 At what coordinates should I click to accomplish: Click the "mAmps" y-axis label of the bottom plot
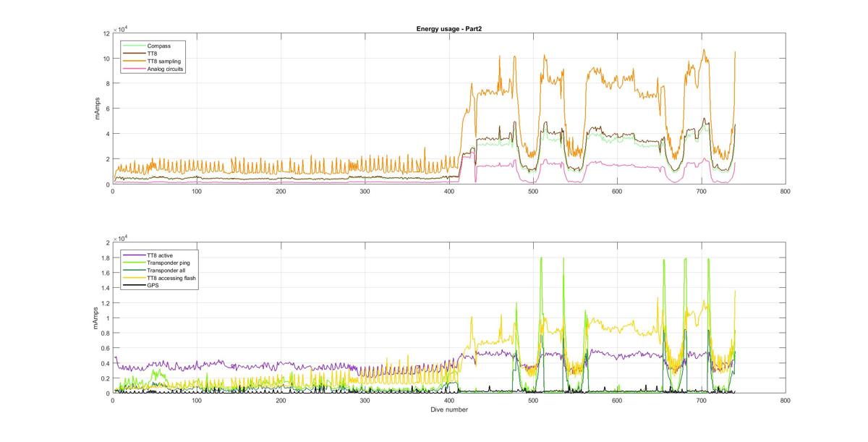click(95, 318)
